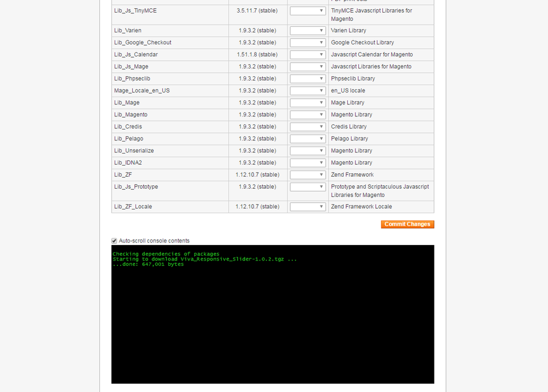Open the Lib_ZF action dropdown
The image size is (548, 392).
point(308,175)
